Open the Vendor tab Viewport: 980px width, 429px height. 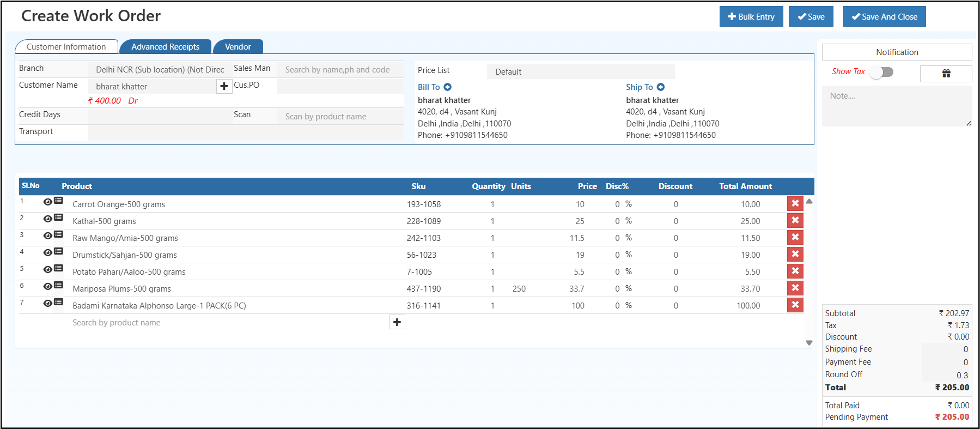(238, 46)
